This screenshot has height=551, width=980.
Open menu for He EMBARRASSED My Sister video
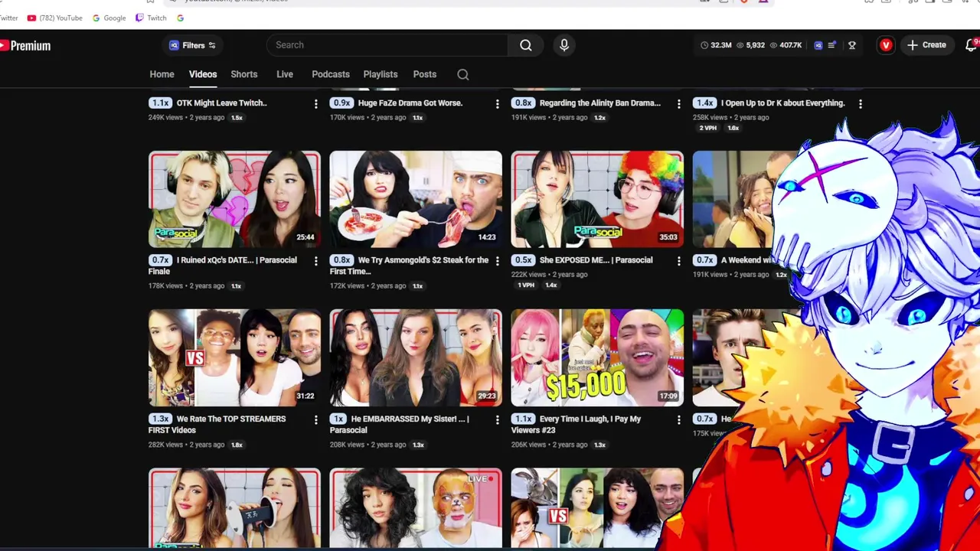497,419
